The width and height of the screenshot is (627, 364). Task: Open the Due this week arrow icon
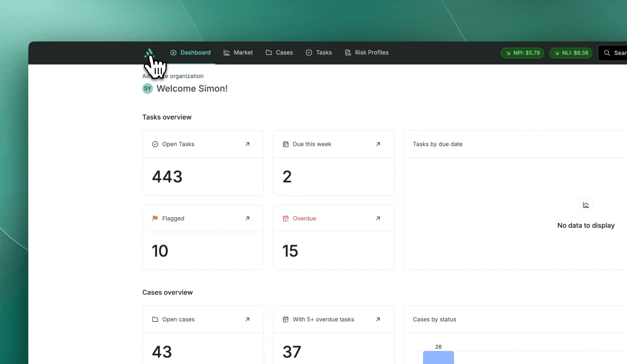[x=378, y=144]
